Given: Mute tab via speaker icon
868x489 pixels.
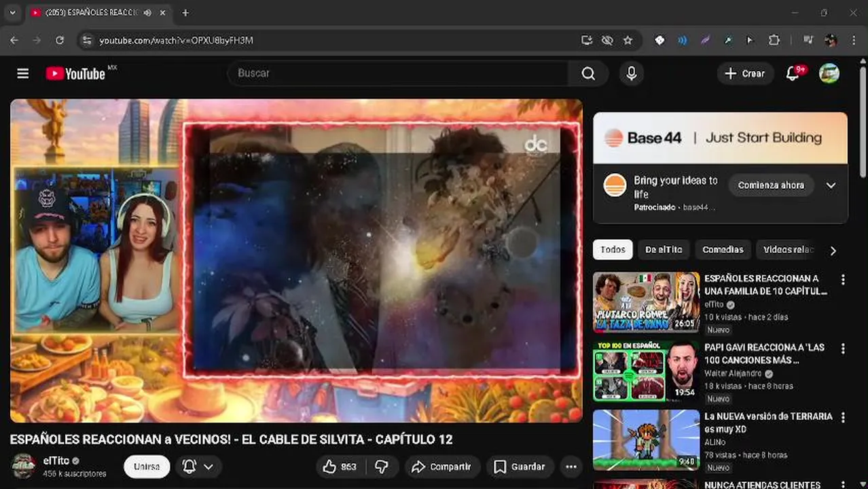Looking at the screenshot, I should pos(147,12).
